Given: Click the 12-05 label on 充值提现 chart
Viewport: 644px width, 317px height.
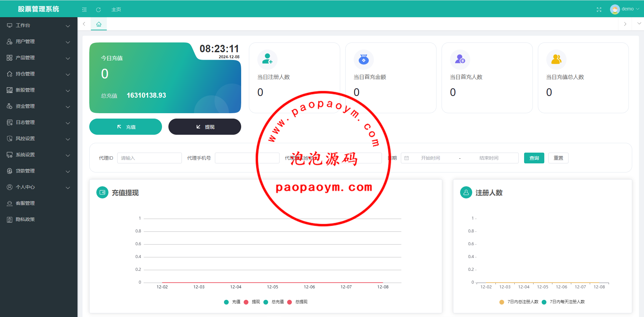Looking at the screenshot, I should click(272, 287).
